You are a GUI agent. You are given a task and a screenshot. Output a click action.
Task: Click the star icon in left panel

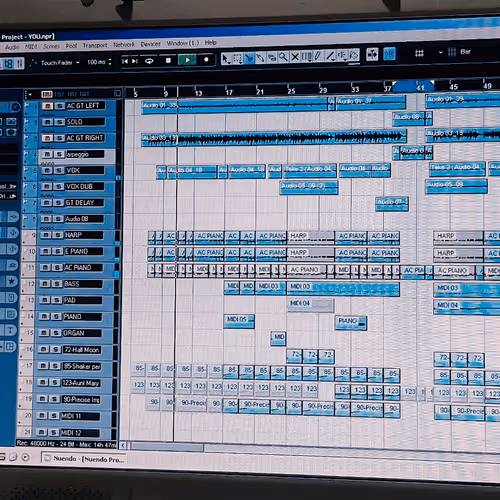11,281
